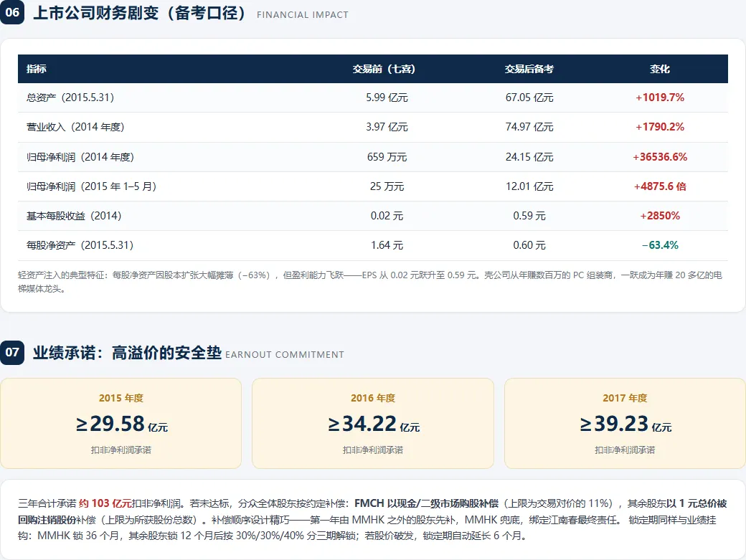
Task: Click the value 3.97 亿元
Action: [x=387, y=127]
